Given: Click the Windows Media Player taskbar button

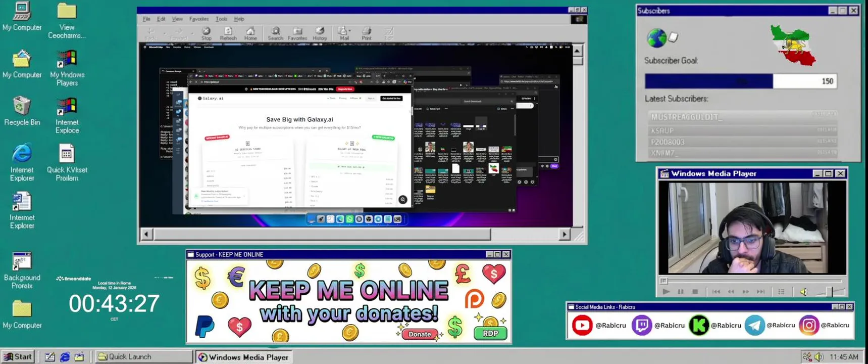Looking at the screenshot, I should [x=244, y=357].
